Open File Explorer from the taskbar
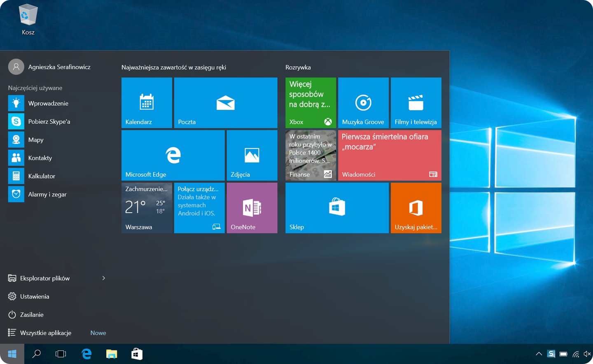593x364 pixels. [x=112, y=354]
